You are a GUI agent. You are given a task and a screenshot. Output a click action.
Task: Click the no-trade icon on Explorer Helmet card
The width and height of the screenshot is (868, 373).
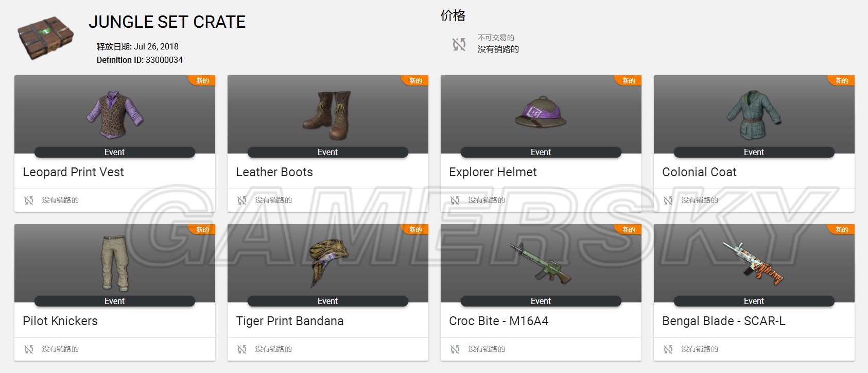click(x=455, y=200)
